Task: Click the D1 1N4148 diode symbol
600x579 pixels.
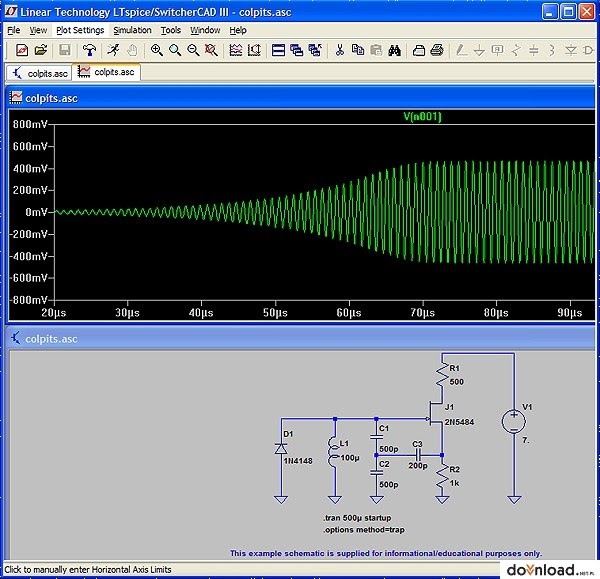Action: pyautogui.click(x=281, y=449)
